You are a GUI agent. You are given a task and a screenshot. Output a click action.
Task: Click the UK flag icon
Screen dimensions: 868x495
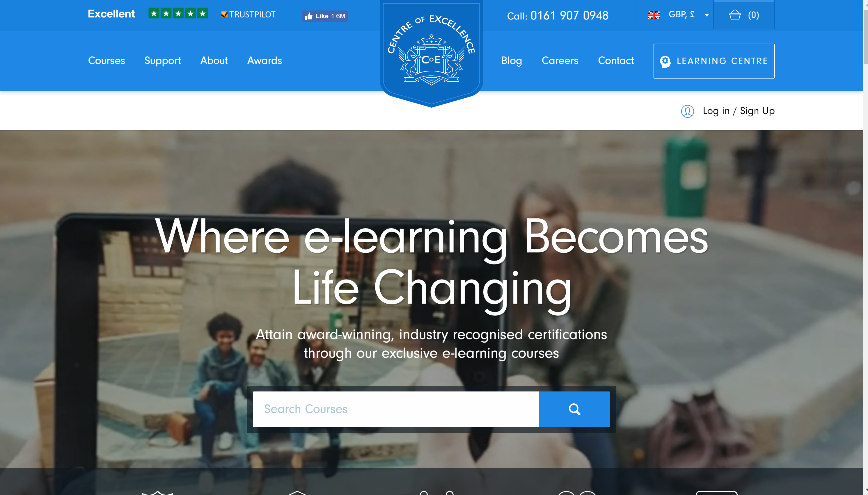[x=654, y=15]
